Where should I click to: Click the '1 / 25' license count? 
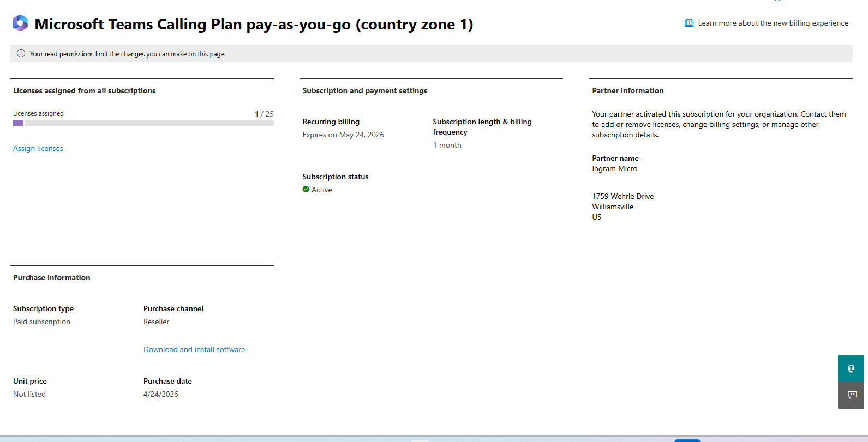(x=264, y=114)
